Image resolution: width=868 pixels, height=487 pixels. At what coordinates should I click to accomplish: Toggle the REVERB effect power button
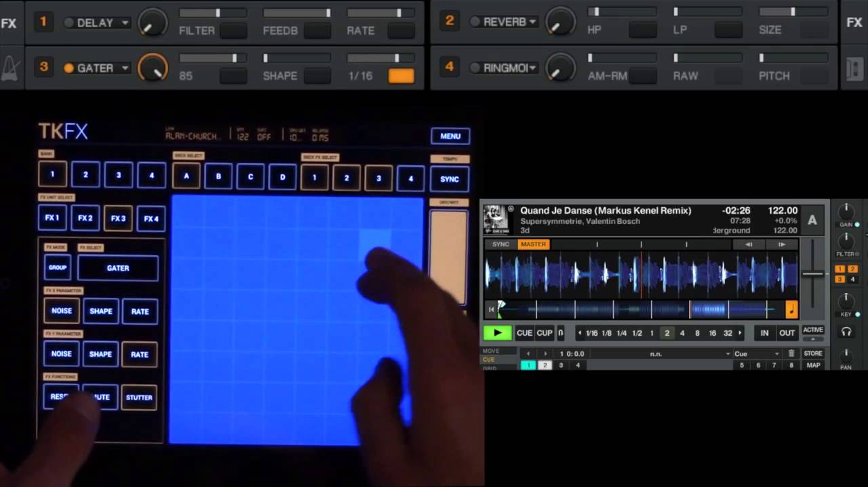click(x=475, y=22)
